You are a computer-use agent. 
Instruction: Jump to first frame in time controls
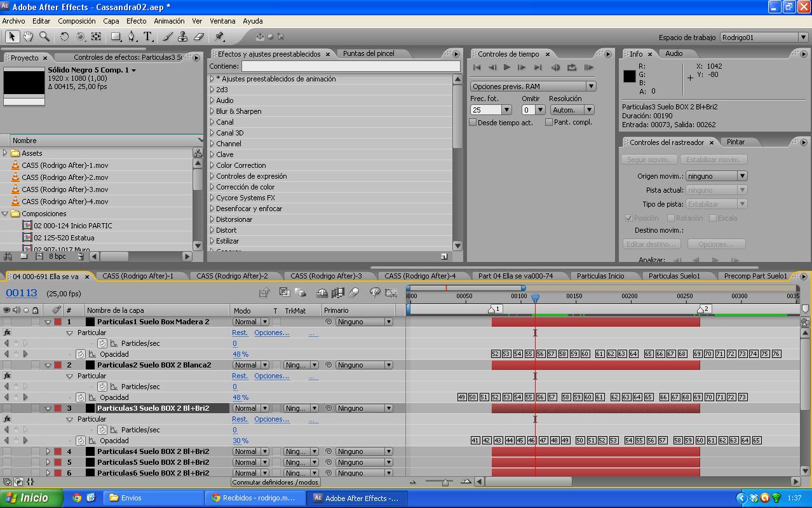pyautogui.click(x=477, y=67)
